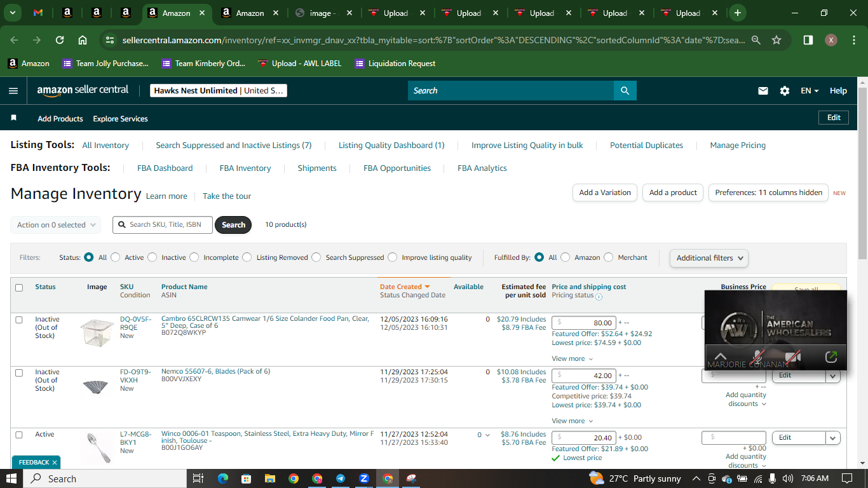Select the Active status filter
Screen dimensions: 868x488
pyautogui.click(x=115, y=257)
